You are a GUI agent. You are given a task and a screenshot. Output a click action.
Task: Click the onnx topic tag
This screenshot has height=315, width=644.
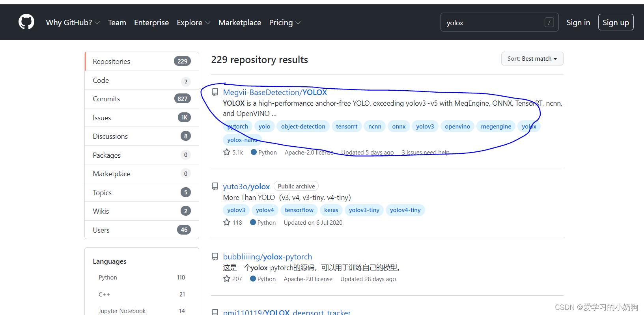[x=399, y=127]
